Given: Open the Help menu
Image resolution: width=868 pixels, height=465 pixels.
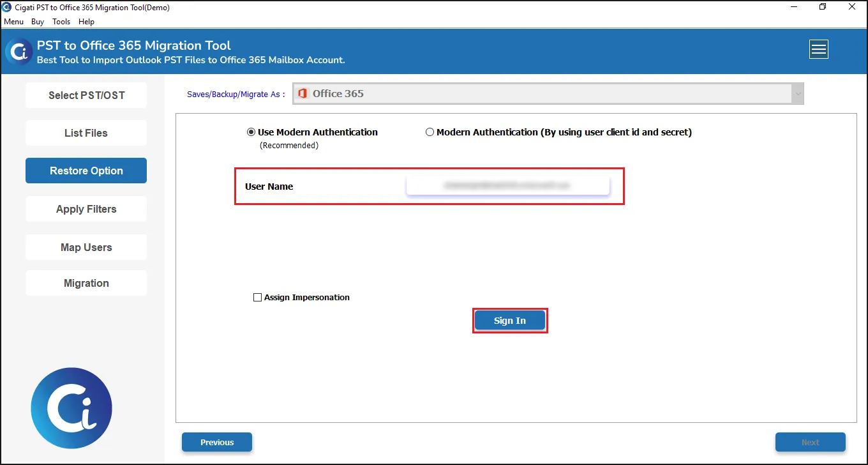Looking at the screenshot, I should [x=86, y=22].
